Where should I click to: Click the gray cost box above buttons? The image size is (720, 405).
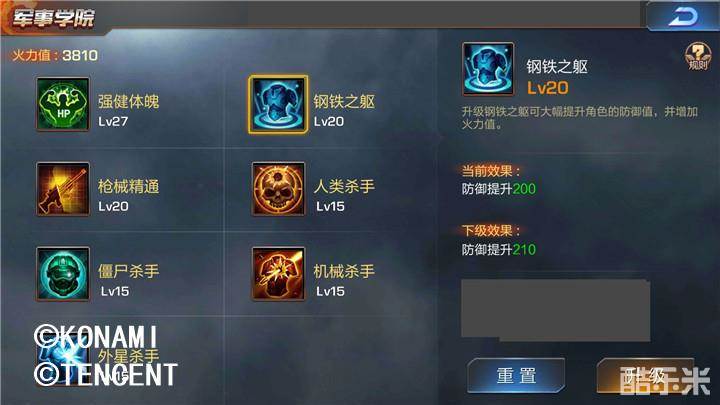tap(556, 310)
